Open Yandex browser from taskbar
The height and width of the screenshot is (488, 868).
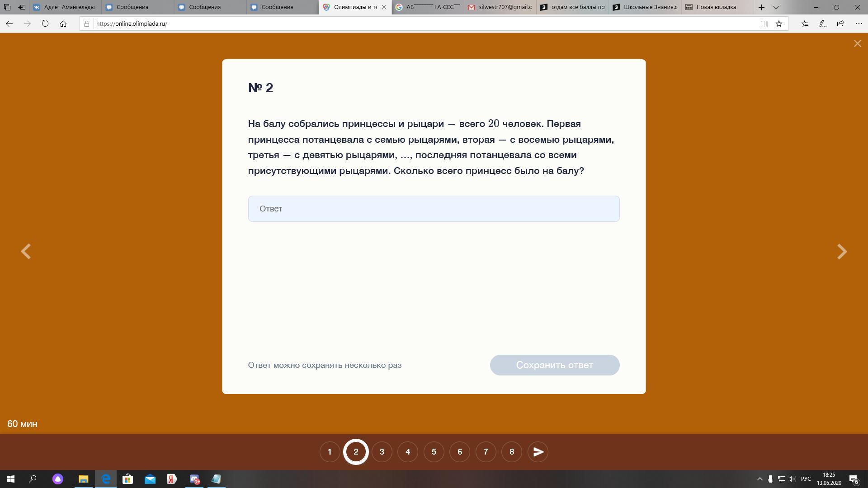tap(172, 479)
